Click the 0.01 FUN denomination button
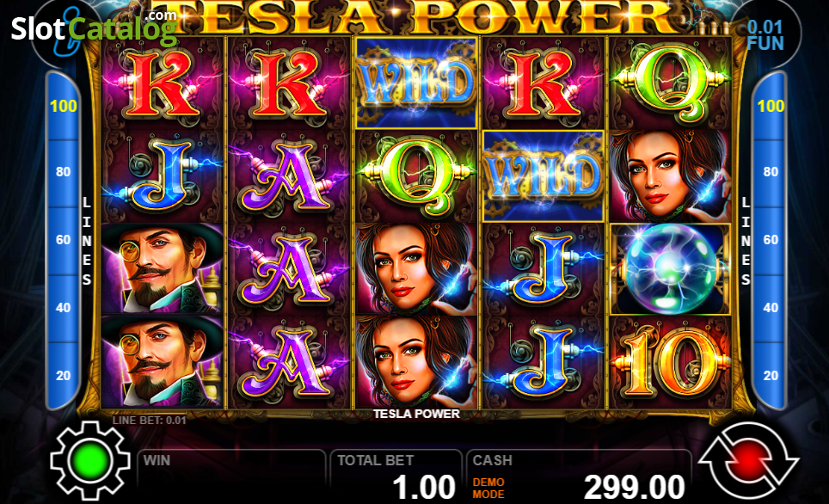 tap(765, 35)
